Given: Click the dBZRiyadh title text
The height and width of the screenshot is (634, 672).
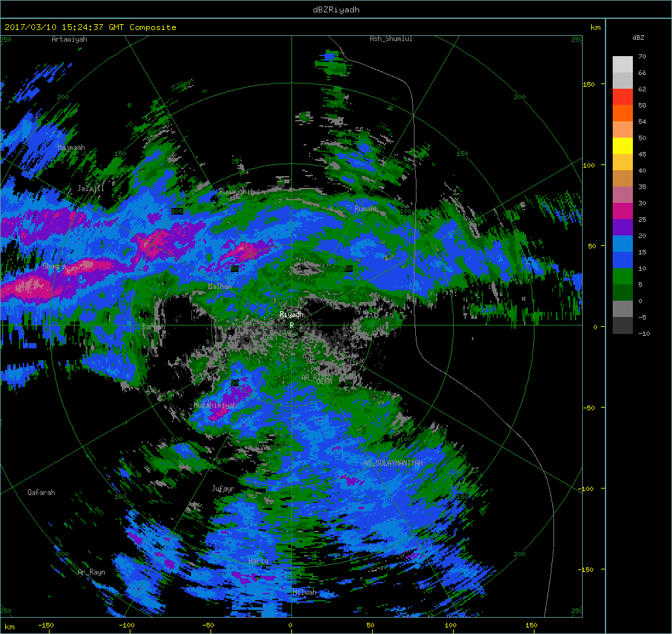Looking at the screenshot, I should point(336,9).
